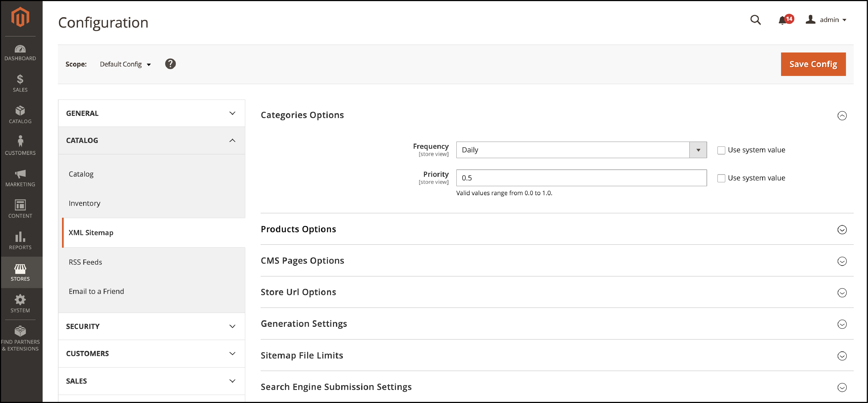The height and width of the screenshot is (403, 868).
Task: Expand the GENERAL configuration section
Action: (x=151, y=113)
